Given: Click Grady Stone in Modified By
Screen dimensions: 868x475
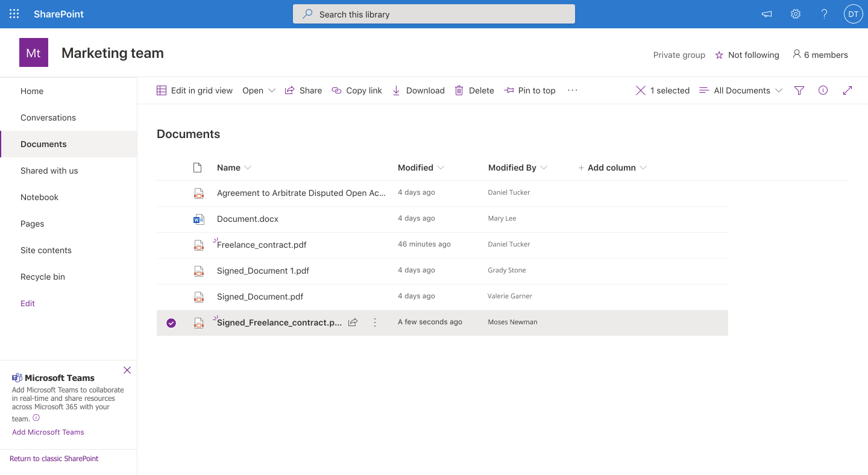Looking at the screenshot, I should point(507,270).
